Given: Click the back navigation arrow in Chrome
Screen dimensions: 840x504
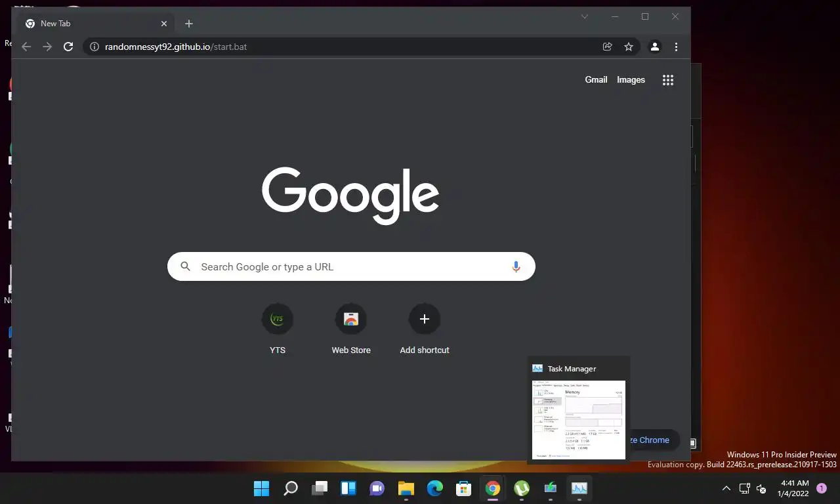Looking at the screenshot, I should click(x=26, y=47).
